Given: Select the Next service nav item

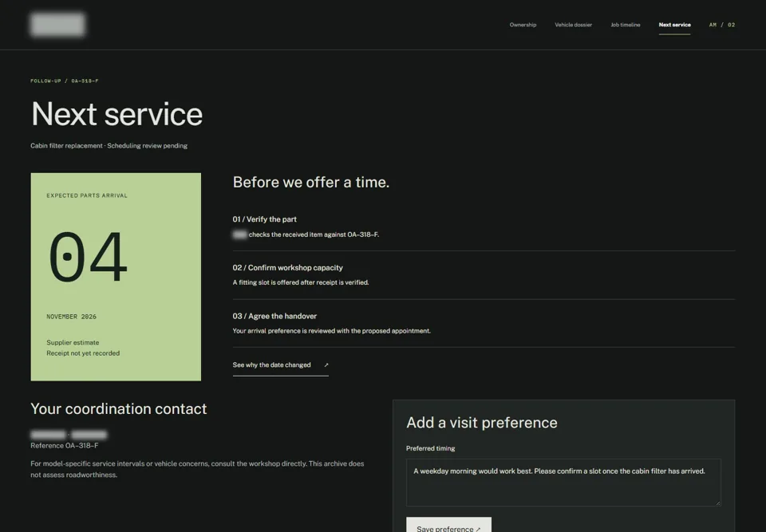Looking at the screenshot, I should (675, 25).
